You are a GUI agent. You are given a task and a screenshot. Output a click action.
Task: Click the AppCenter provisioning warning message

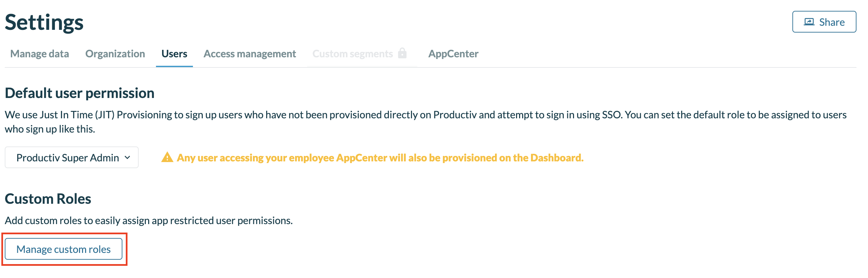pyautogui.click(x=380, y=158)
